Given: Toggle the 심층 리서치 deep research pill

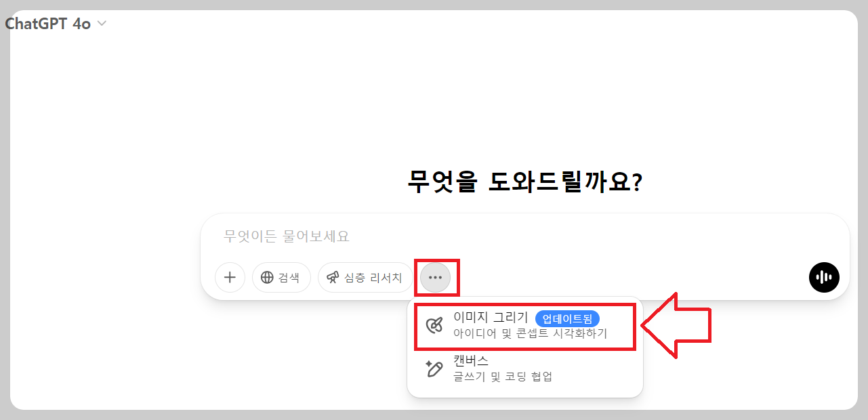Looking at the screenshot, I should [x=365, y=277].
